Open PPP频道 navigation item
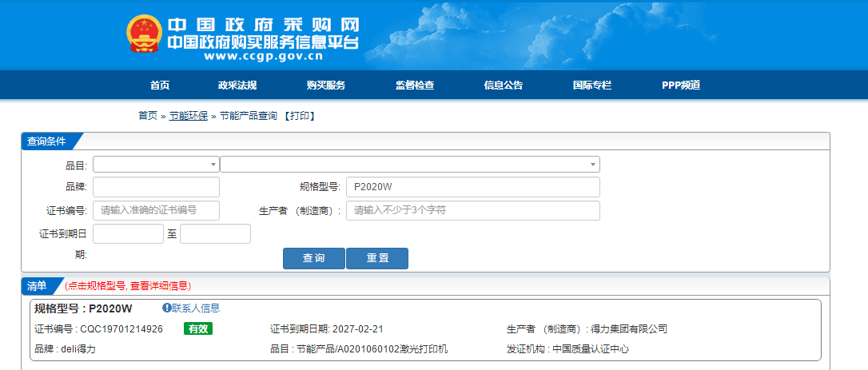This screenshot has height=370, width=868. coord(681,86)
